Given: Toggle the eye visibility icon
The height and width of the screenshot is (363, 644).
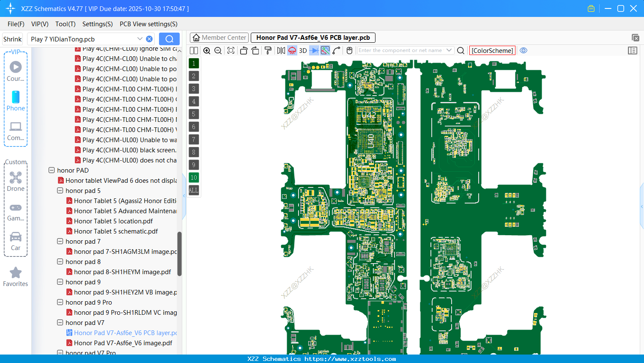Looking at the screenshot, I should click(523, 50).
